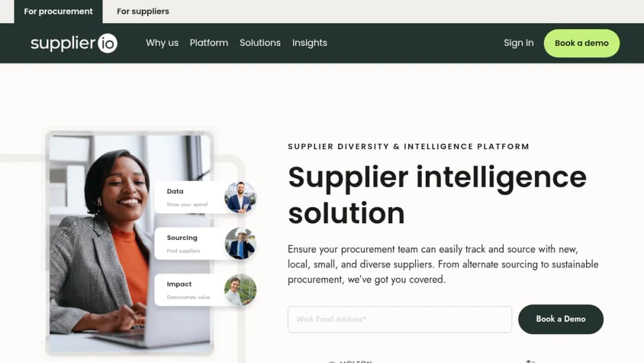Open the Solutions menu
644x363 pixels.
pyautogui.click(x=260, y=43)
